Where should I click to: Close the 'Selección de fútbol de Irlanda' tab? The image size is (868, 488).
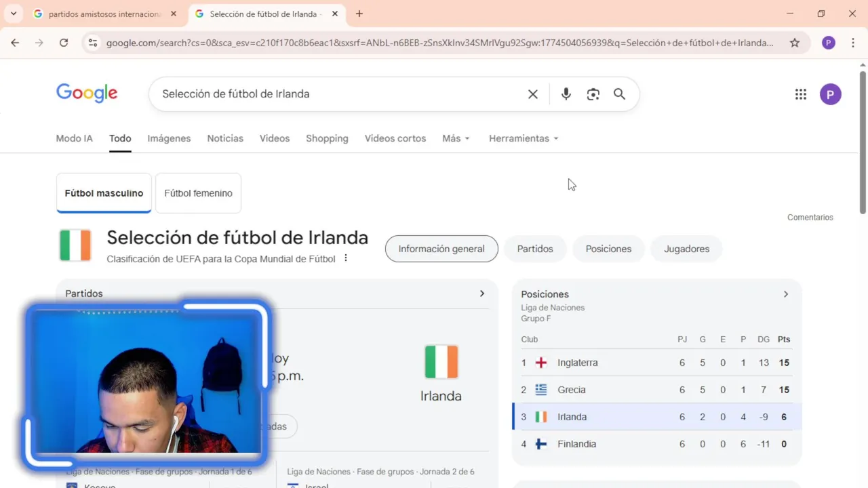pos(334,14)
